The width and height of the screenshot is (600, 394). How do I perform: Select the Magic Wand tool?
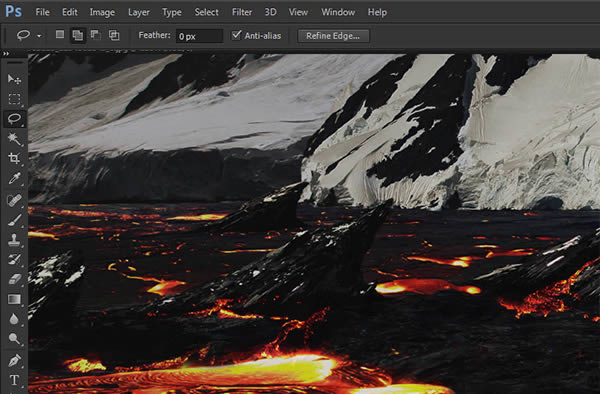[x=14, y=139]
